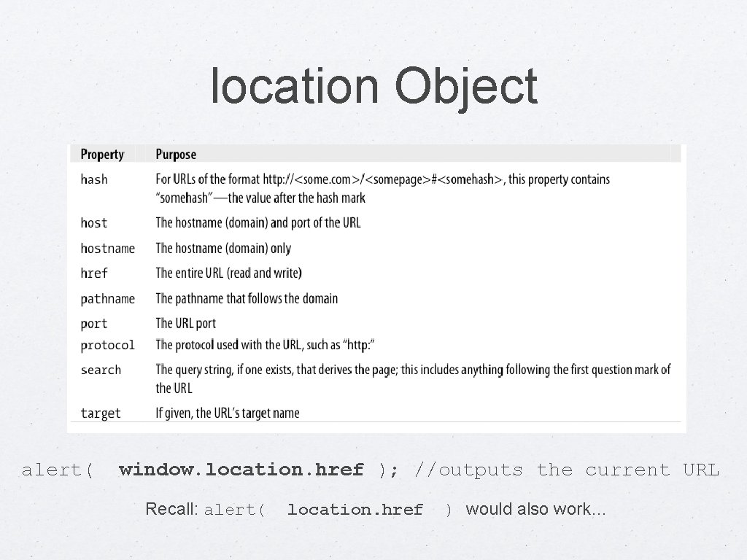747x560 pixels.
Task: Click the "would also work…" text
Action: coord(535,509)
